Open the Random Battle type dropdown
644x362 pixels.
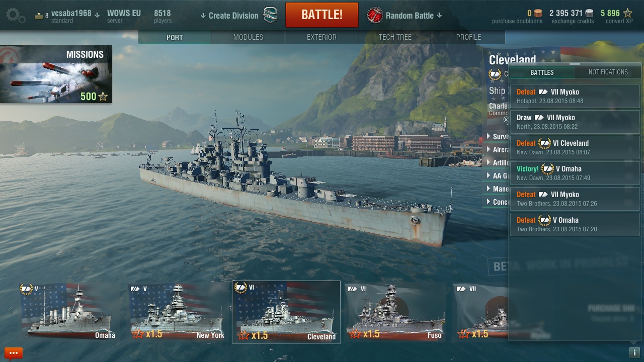pos(414,16)
